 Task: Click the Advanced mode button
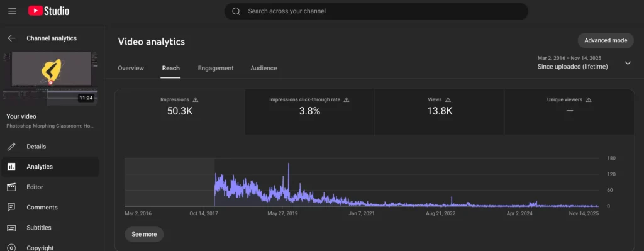click(606, 40)
